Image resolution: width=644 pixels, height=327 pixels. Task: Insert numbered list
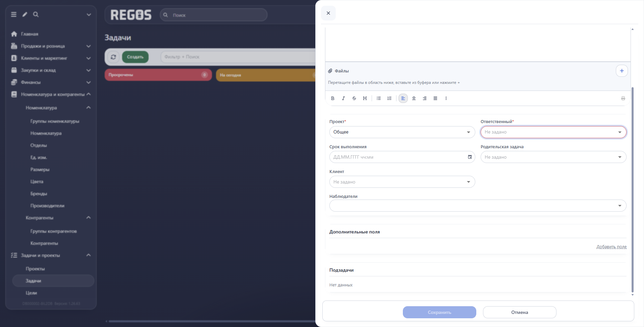[x=389, y=98]
